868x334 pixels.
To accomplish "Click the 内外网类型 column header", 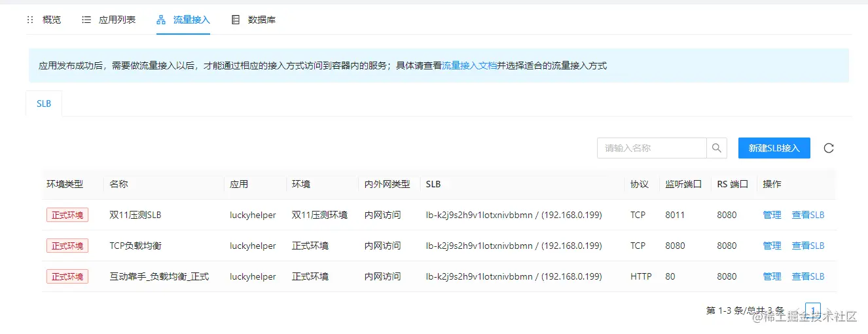I will (388, 184).
